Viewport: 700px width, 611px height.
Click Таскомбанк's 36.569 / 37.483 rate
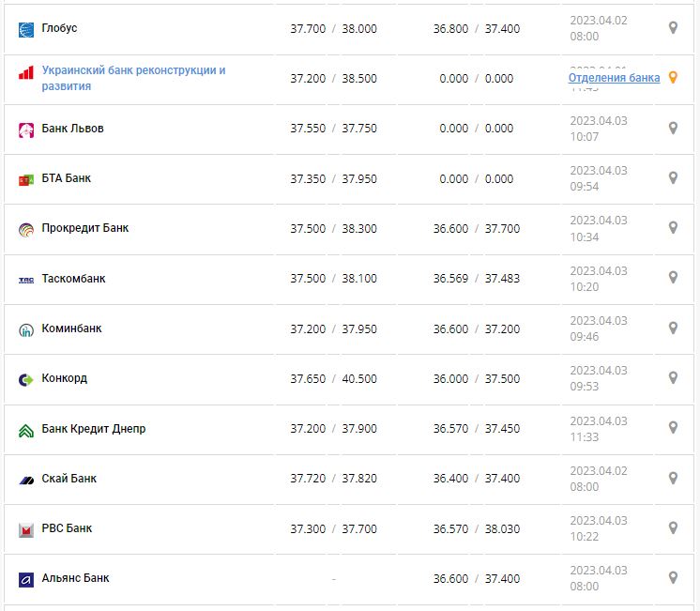point(476,279)
